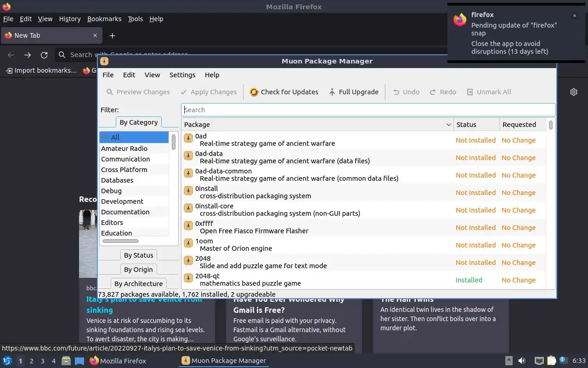Click the Status column header
This screenshot has height=368, width=588.
click(476, 125)
